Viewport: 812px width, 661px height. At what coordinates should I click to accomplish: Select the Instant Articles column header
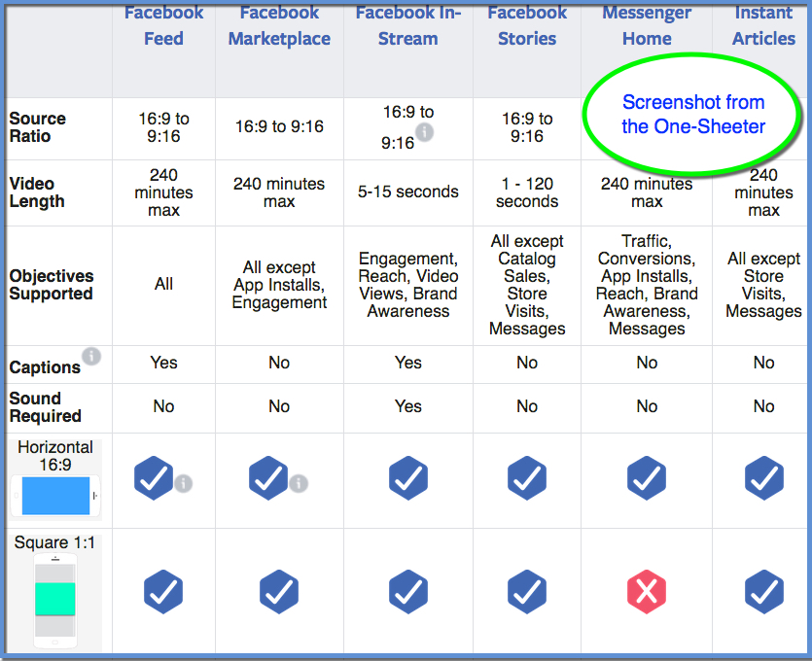[x=763, y=25]
